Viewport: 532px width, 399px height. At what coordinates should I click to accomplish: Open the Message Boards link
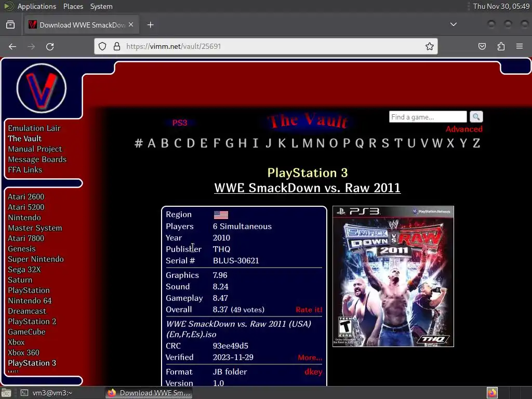(37, 159)
